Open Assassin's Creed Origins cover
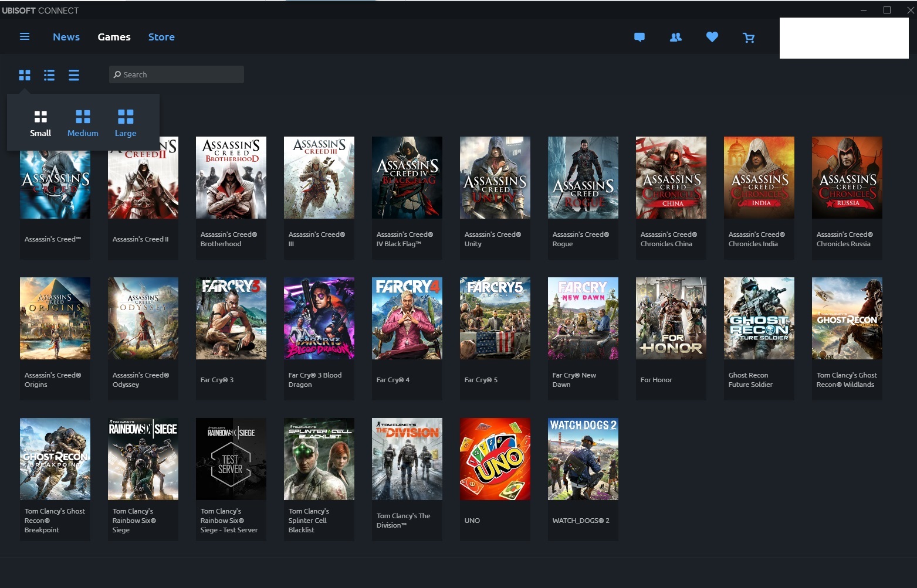Viewport: 917px width, 588px height. pyautogui.click(x=55, y=318)
